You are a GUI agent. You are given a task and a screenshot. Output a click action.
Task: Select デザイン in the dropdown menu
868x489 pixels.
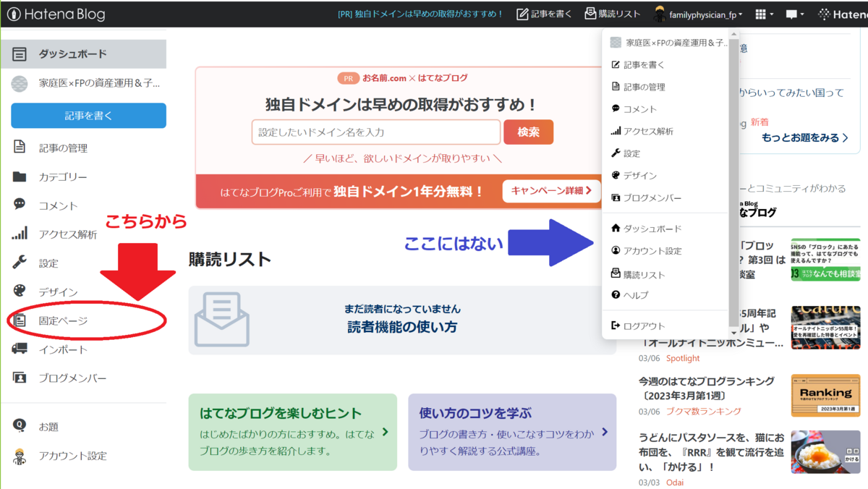[x=640, y=175]
